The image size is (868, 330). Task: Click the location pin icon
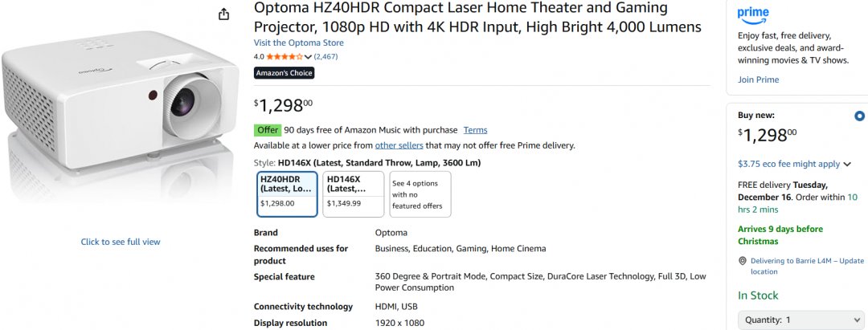point(743,261)
